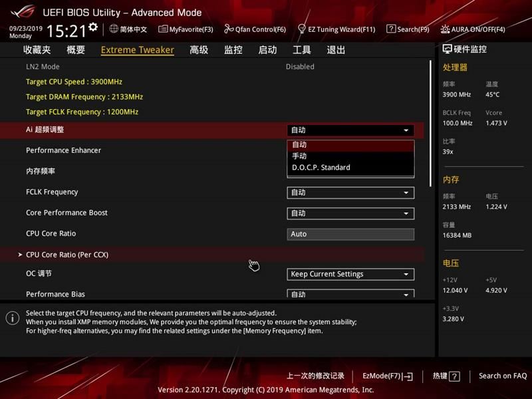The height and width of the screenshot is (399, 532).
Task: Open the 退出 tab
Action: click(x=336, y=50)
